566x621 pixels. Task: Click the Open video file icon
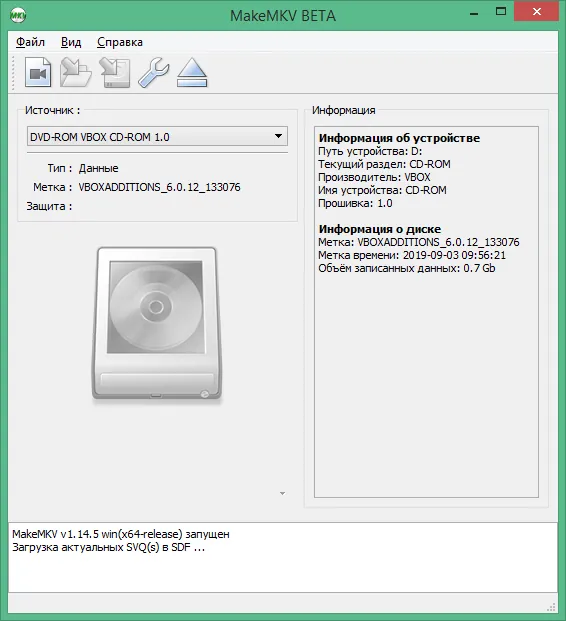coord(38,72)
